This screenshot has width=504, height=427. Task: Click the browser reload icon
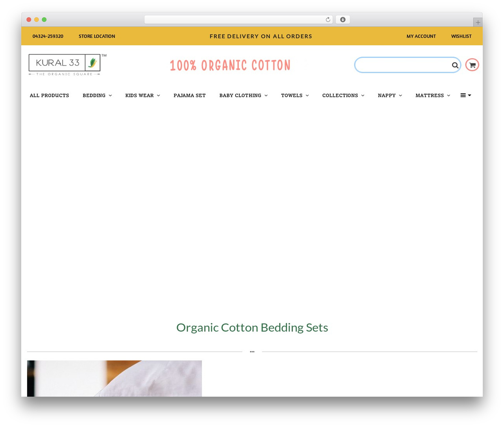328,20
